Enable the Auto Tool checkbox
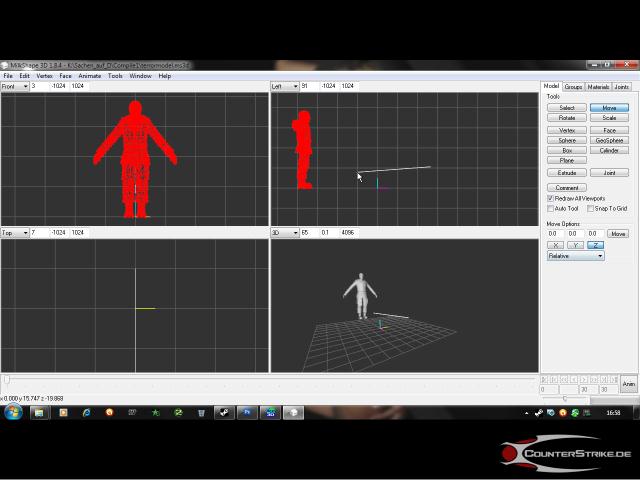 (551, 208)
